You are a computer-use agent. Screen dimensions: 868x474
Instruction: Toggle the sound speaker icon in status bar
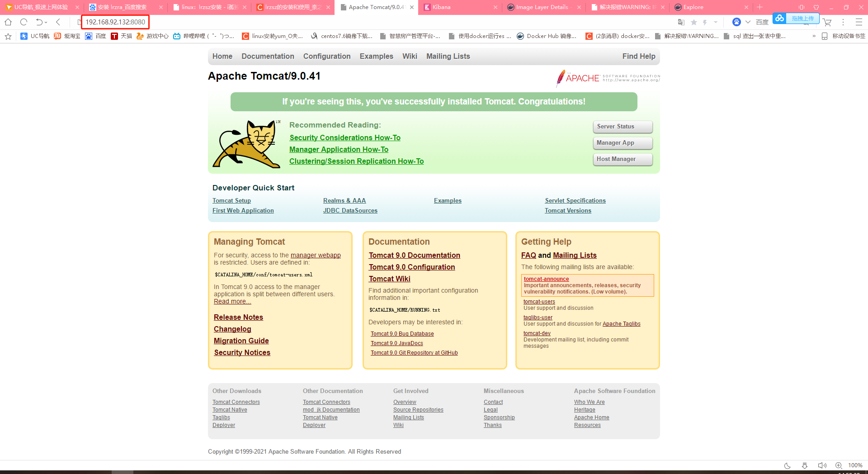click(822, 465)
